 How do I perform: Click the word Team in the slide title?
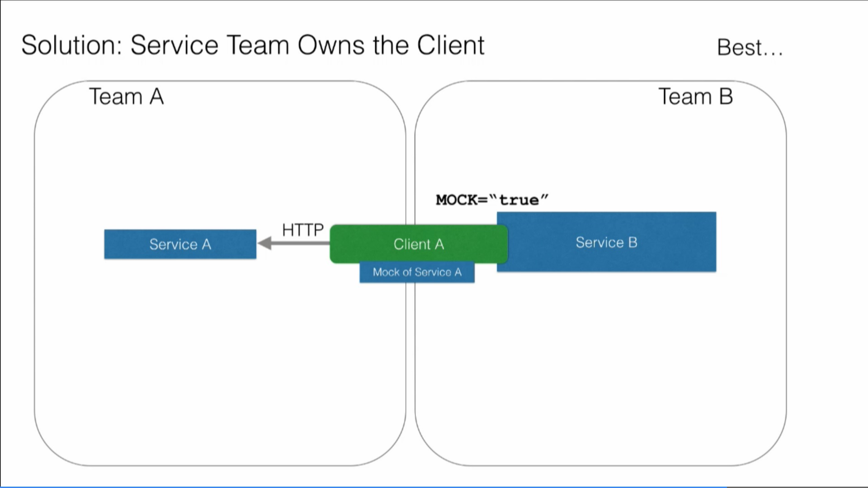[258, 45]
